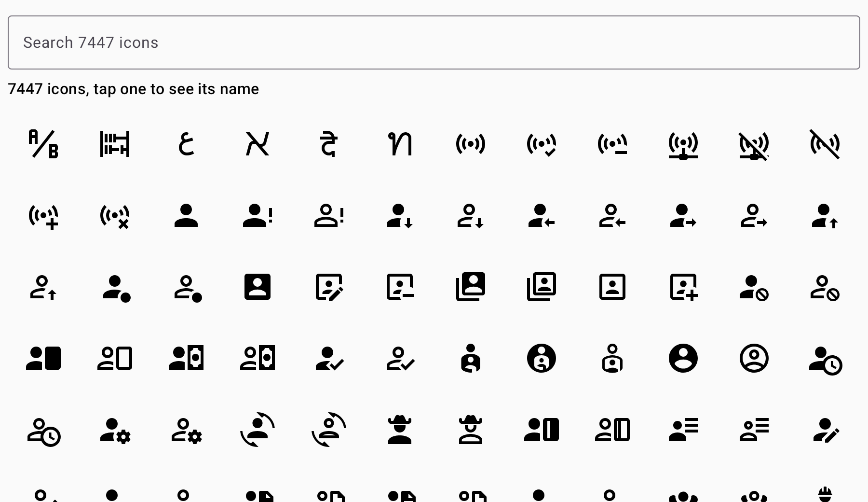The image size is (868, 502).
Task: Pick the outlined account with badge dot icon
Action: point(188,288)
